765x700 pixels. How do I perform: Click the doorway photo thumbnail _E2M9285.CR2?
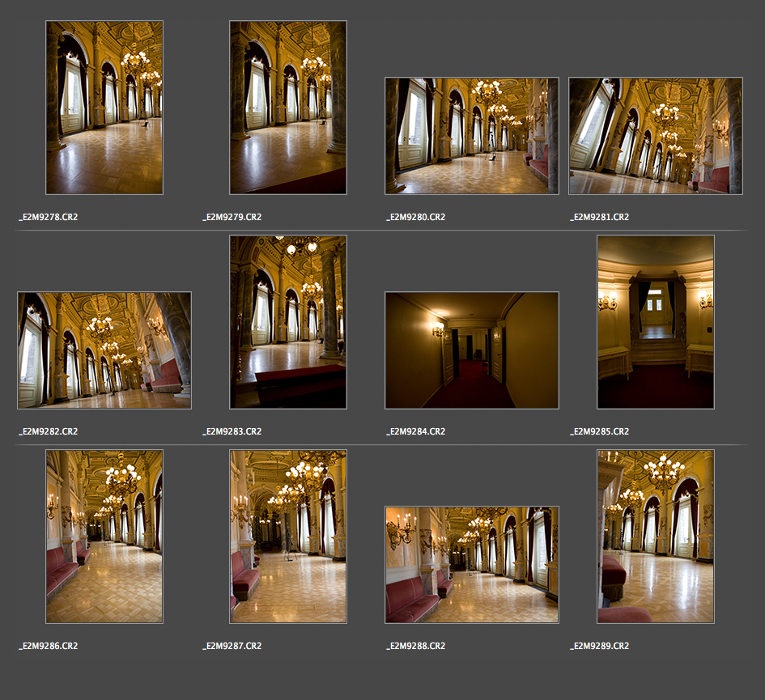click(x=656, y=322)
